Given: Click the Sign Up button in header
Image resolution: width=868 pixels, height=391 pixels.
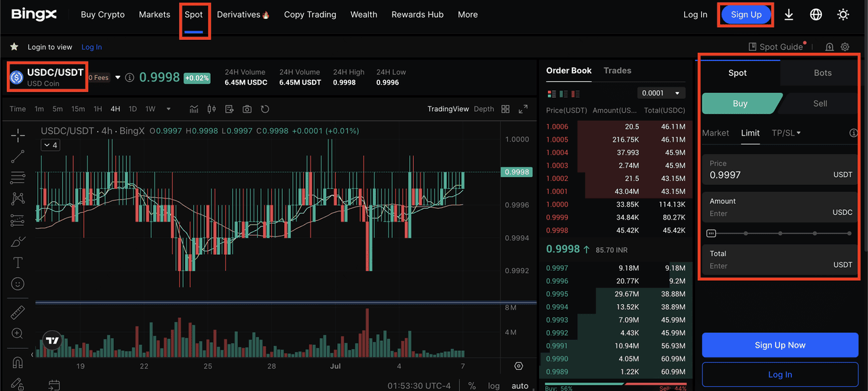Looking at the screenshot, I should (x=746, y=14).
